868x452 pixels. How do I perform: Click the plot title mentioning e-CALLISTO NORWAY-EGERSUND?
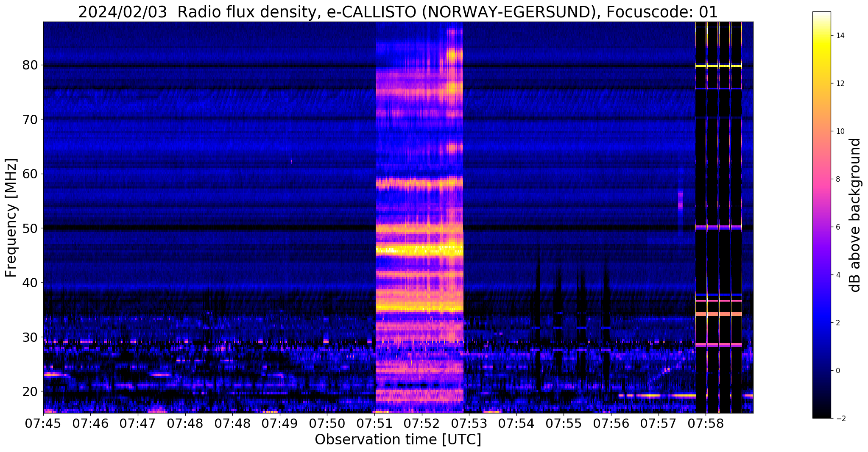tap(398, 12)
